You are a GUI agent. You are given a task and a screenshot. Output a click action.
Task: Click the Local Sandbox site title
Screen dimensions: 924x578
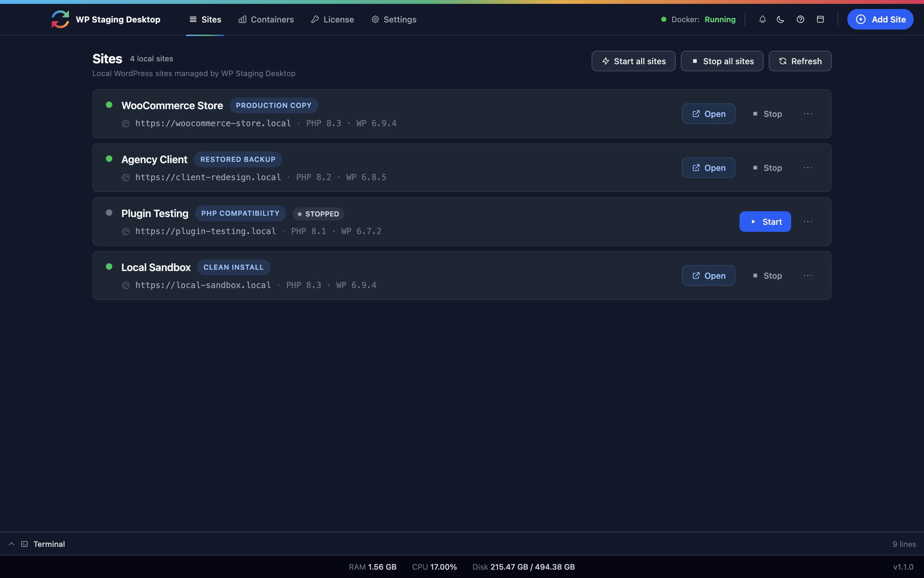point(156,267)
